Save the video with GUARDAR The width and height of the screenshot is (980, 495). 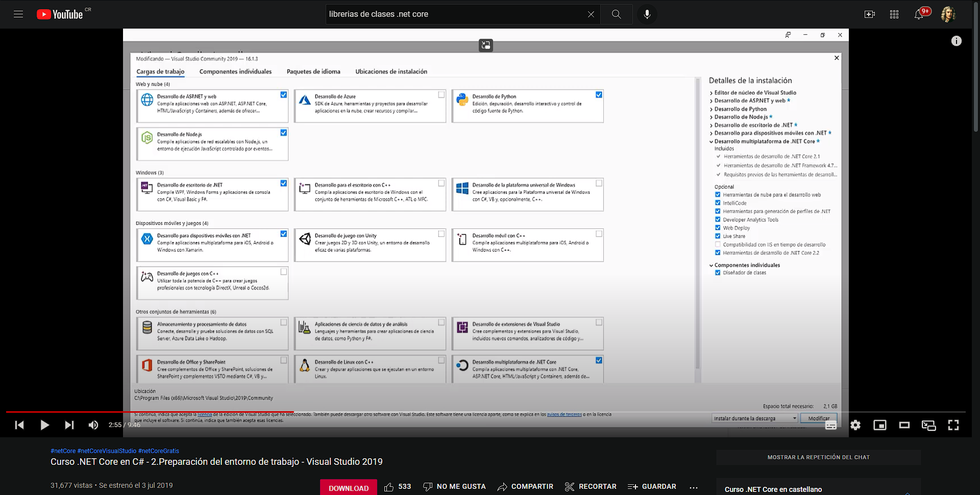pyautogui.click(x=652, y=487)
